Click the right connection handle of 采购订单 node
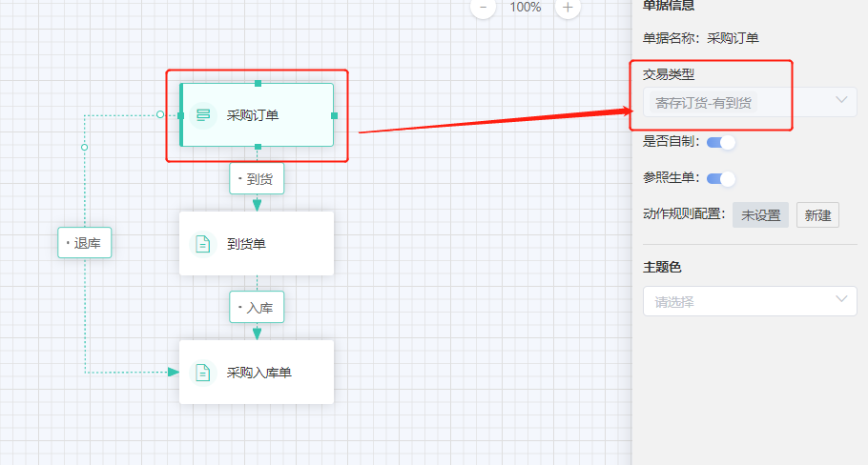The width and height of the screenshot is (868, 465). click(334, 115)
